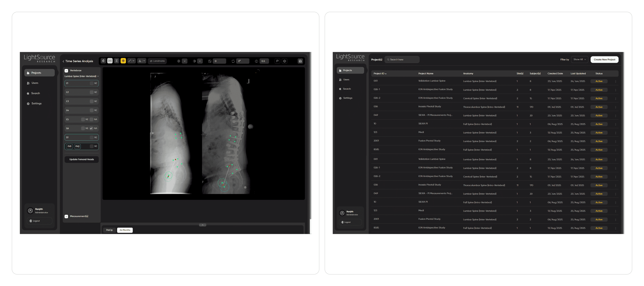Switch to the PreOp tab
Viewport: 644px width, 286px height.
pyautogui.click(x=109, y=230)
